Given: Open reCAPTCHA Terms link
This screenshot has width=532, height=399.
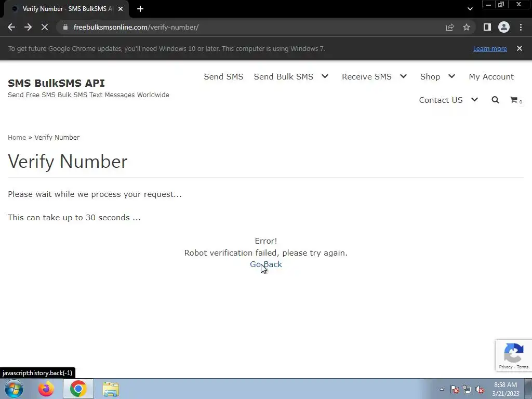Looking at the screenshot, I should tap(523, 367).
